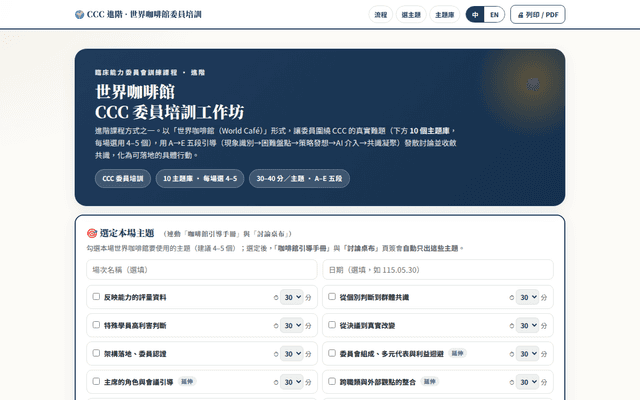Select the 主席的角色與會議引導 checkbox
640x400 pixels.
tap(96, 381)
